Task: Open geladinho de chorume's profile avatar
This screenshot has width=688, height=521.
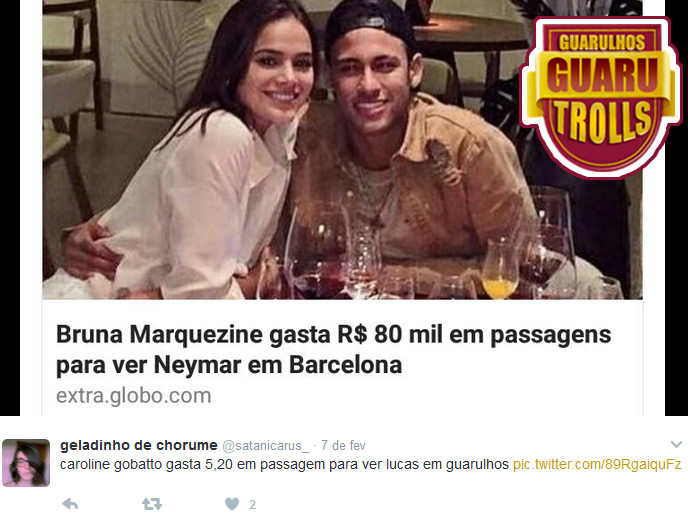Action: coord(26,463)
